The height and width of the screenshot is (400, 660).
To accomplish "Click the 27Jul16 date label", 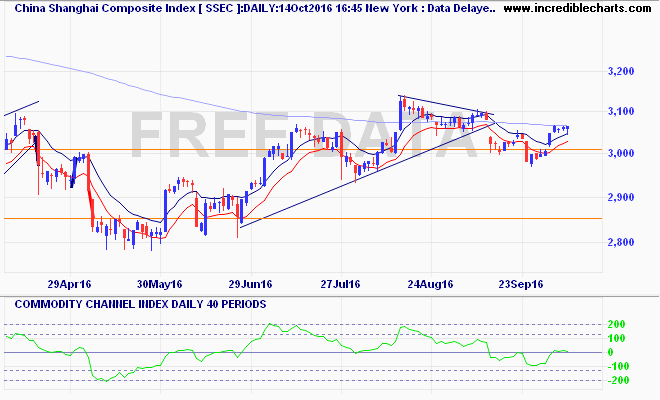I will tap(340, 285).
